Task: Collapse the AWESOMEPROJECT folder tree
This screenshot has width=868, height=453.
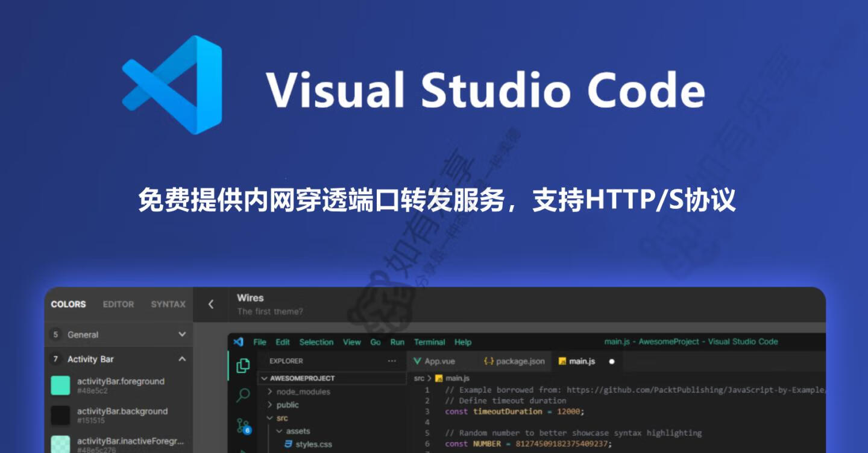Action: (x=332, y=378)
